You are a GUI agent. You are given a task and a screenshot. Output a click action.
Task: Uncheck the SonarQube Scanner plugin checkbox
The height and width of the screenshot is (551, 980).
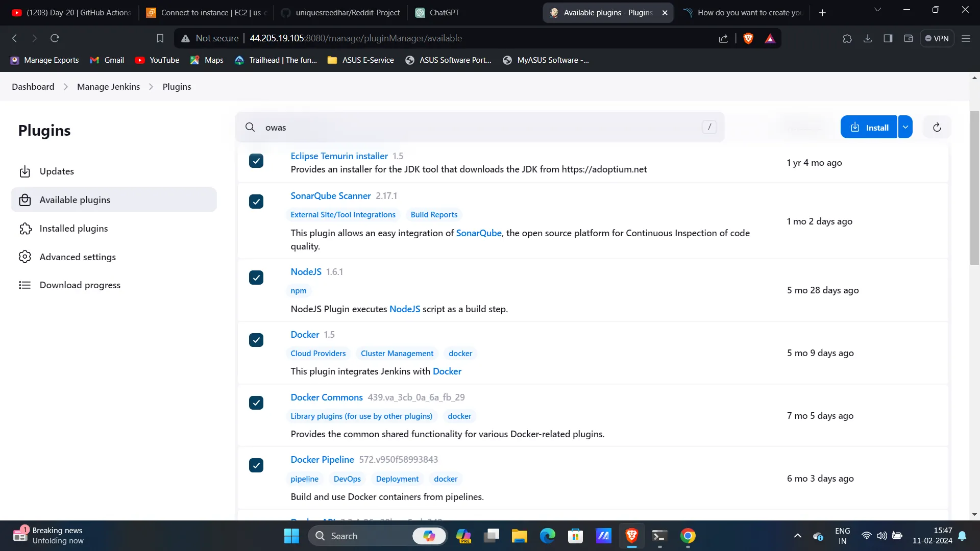[x=256, y=202]
